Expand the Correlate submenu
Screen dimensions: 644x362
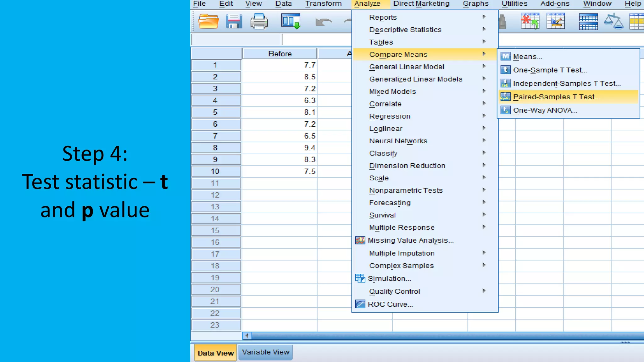[385, 104]
